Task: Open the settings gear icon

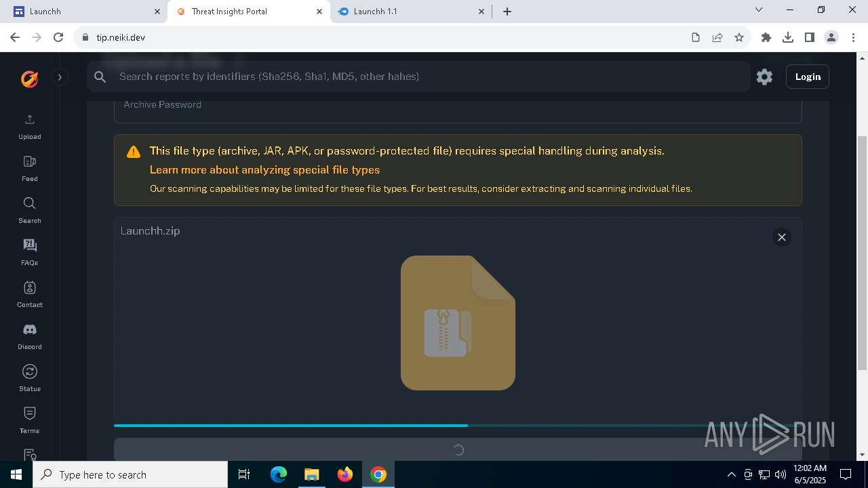Action: click(x=764, y=77)
